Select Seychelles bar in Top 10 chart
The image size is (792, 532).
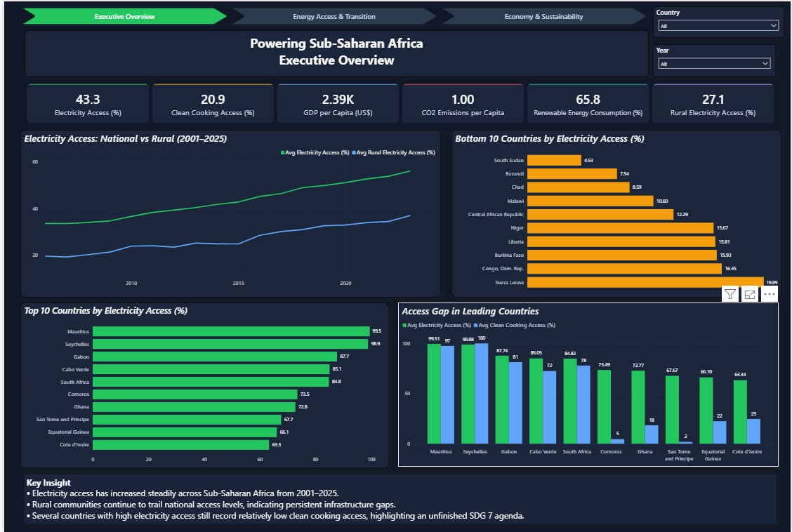pyautogui.click(x=230, y=344)
